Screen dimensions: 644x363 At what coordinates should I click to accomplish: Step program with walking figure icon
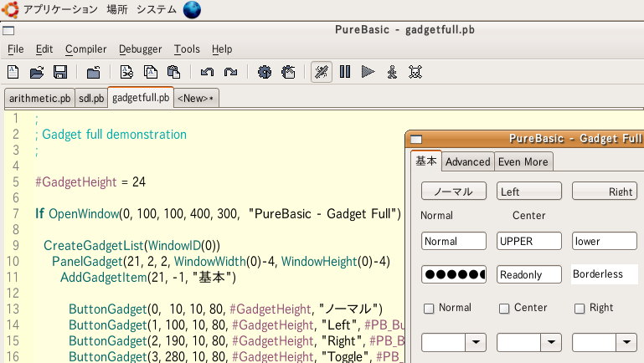tap(392, 72)
